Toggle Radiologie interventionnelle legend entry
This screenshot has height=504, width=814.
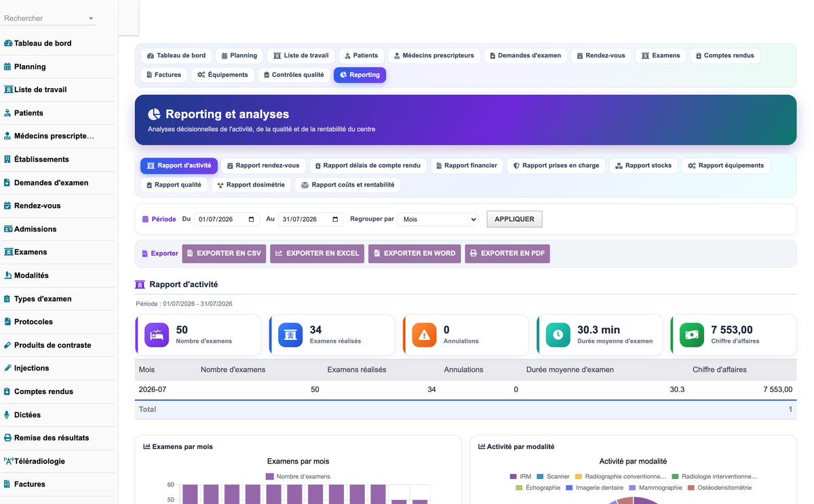click(x=714, y=477)
